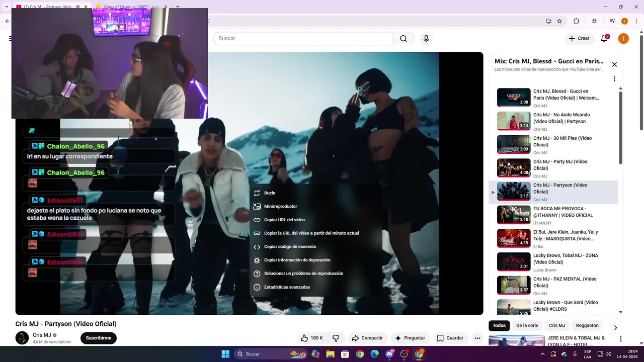Open options for JERE KLEIN & TOBAL MJ video

pos(621,339)
